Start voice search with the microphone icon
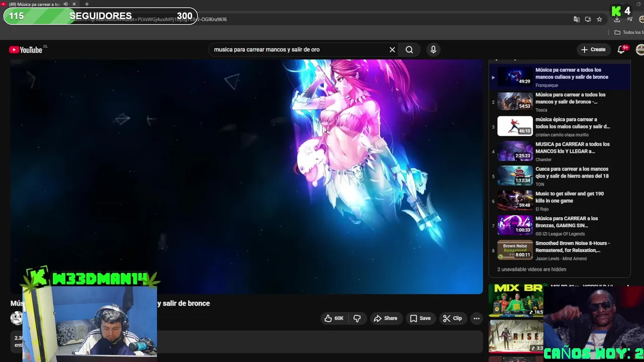The height and width of the screenshot is (362, 644). (x=433, y=49)
